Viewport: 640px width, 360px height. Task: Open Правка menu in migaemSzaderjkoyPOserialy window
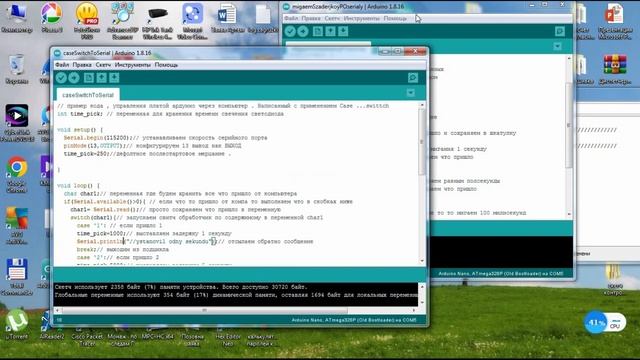[311, 18]
